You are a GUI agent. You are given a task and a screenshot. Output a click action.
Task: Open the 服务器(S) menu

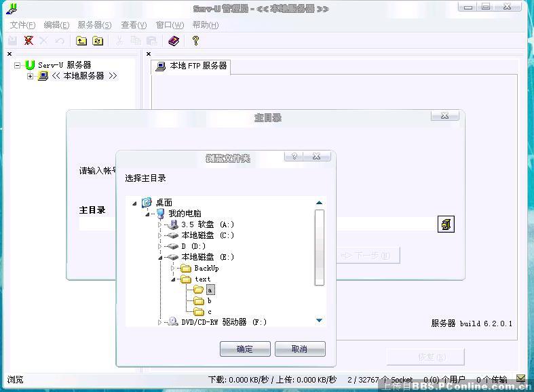[94, 25]
